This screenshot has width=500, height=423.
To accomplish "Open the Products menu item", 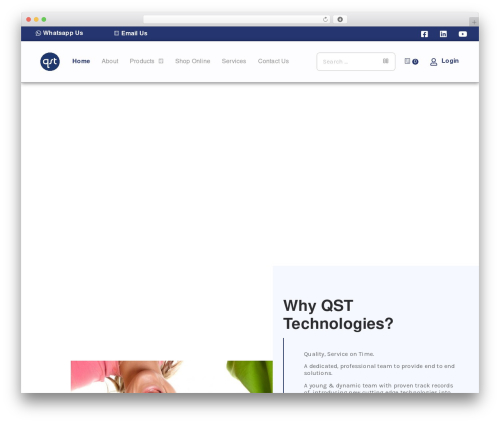I will pos(142,61).
